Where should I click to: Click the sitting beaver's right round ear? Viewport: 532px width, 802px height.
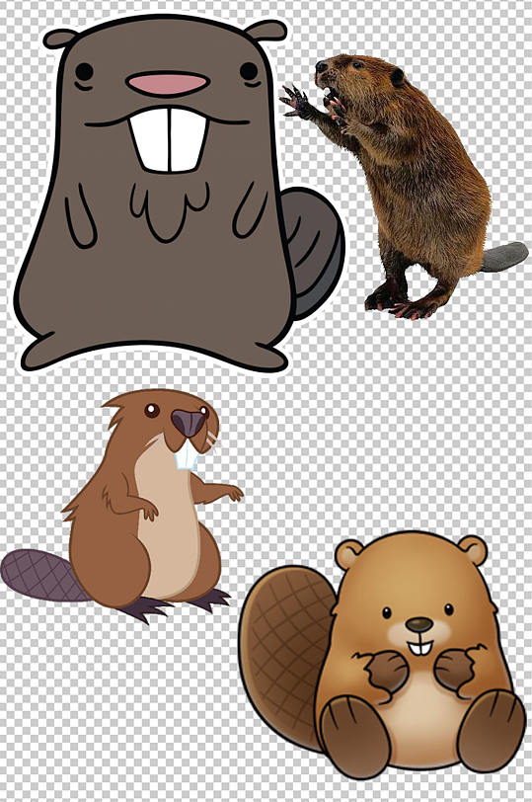[x=472, y=550]
